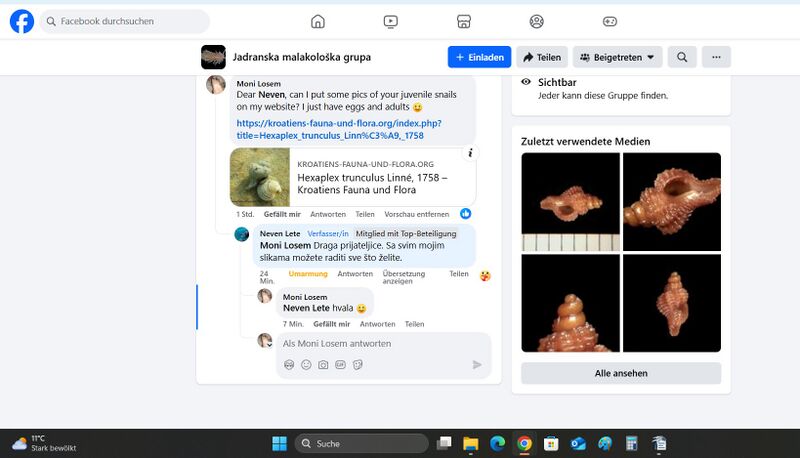
Task: Open the Groups tab in top navigation
Action: click(x=537, y=21)
